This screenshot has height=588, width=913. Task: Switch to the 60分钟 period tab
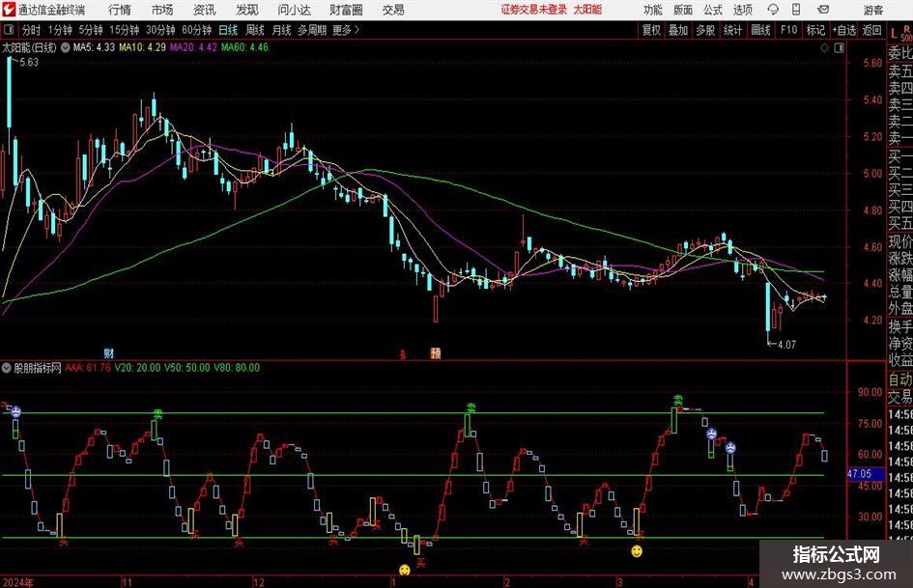coord(196,30)
